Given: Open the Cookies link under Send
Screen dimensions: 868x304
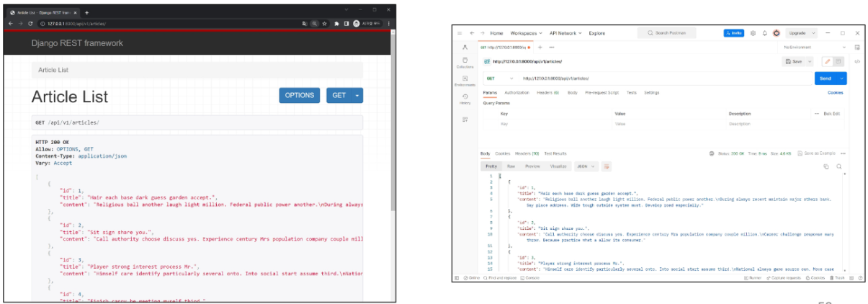Looking at the screenshot, I should (836, 92).
